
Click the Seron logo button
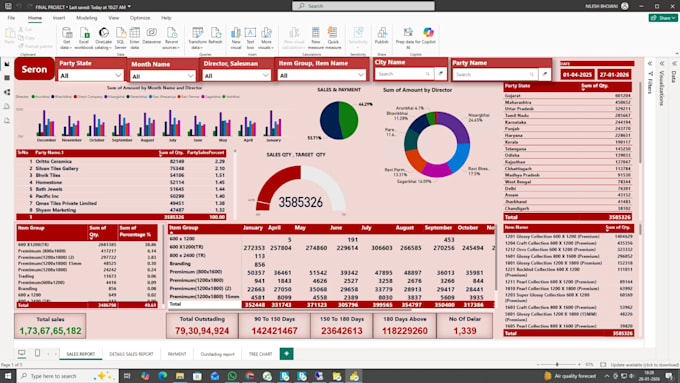[34, 69]
